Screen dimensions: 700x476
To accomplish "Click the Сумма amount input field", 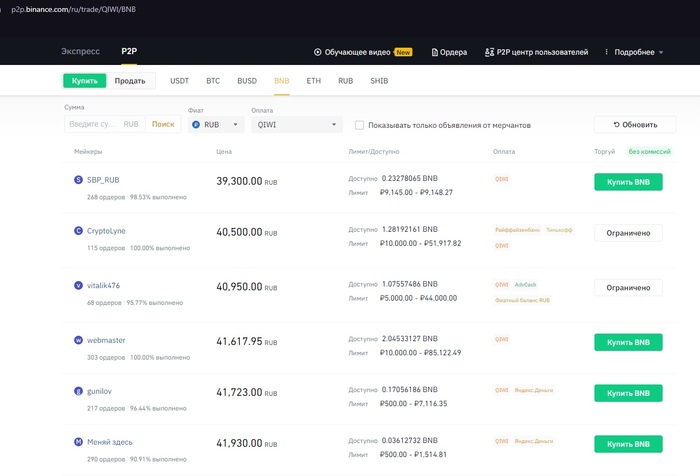I will 104,124.
